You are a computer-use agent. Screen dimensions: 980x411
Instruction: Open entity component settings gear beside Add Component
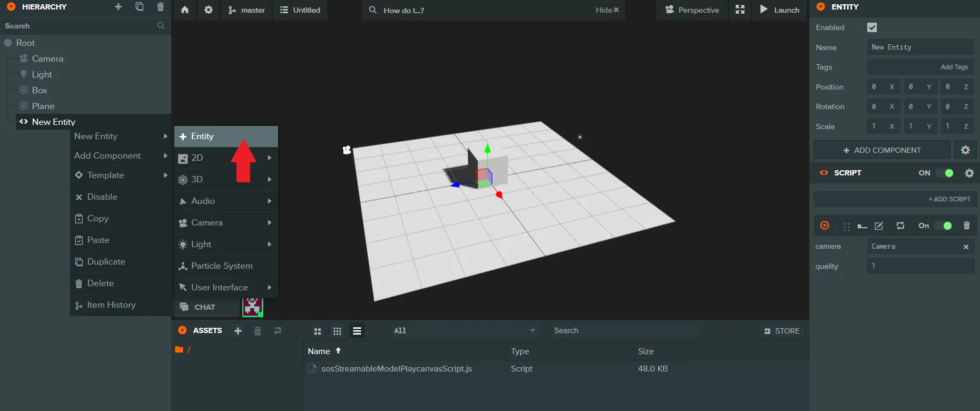click(965, 150)
